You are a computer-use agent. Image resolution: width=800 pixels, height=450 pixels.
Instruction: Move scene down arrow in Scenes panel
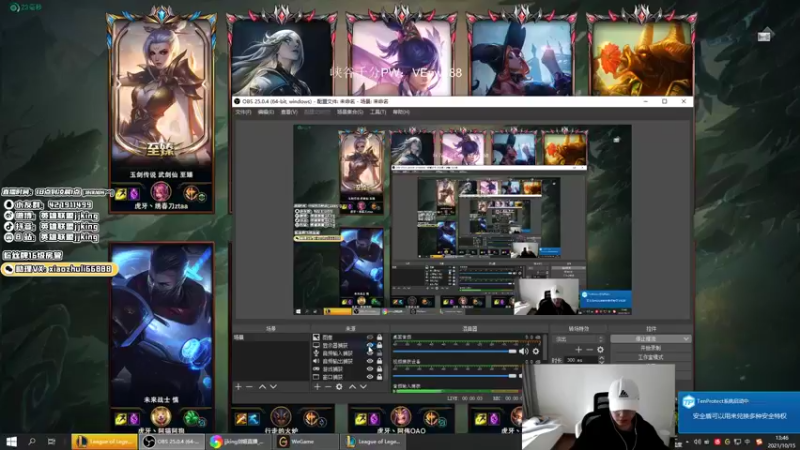pos(273,387)
